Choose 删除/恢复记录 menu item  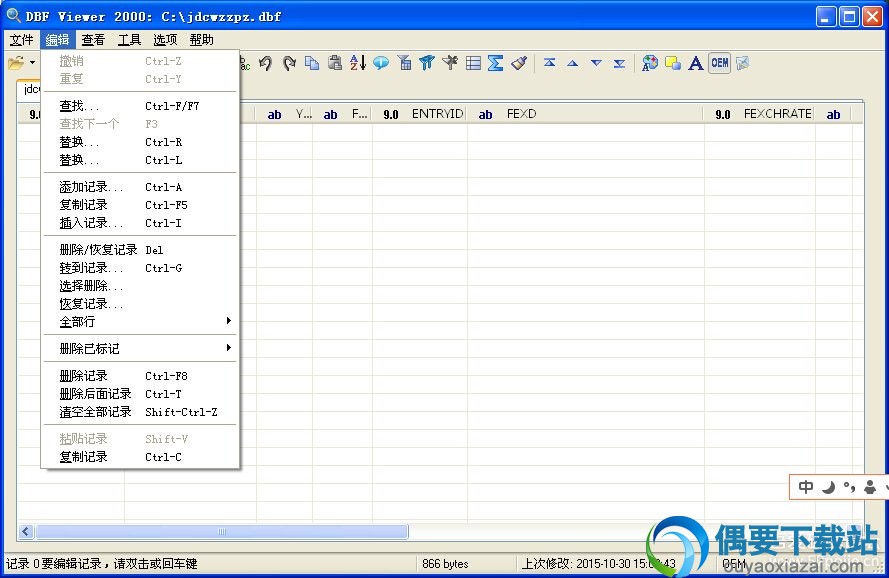coord(140,250)
